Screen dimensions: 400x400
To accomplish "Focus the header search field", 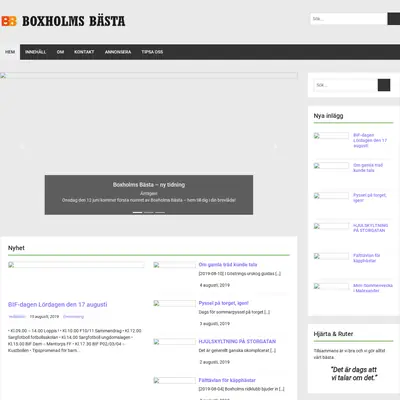I will click(x=349, y=19).
